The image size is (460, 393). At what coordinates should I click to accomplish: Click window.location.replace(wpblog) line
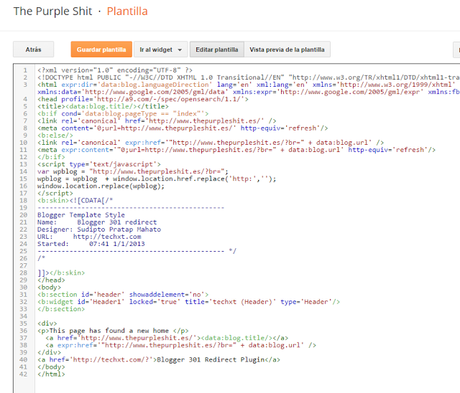[101, 186]
